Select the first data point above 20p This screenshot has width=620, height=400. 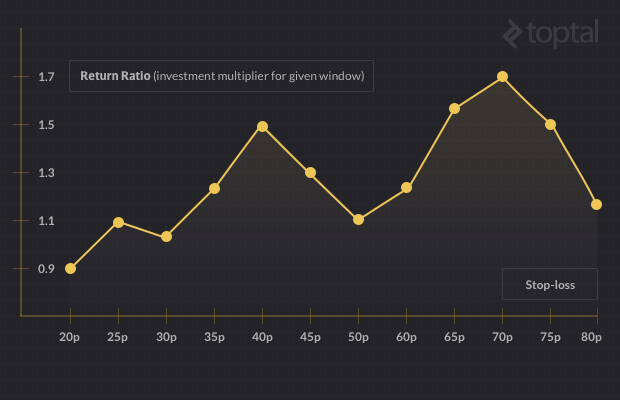pyautogui.click(x=70, y=269)
